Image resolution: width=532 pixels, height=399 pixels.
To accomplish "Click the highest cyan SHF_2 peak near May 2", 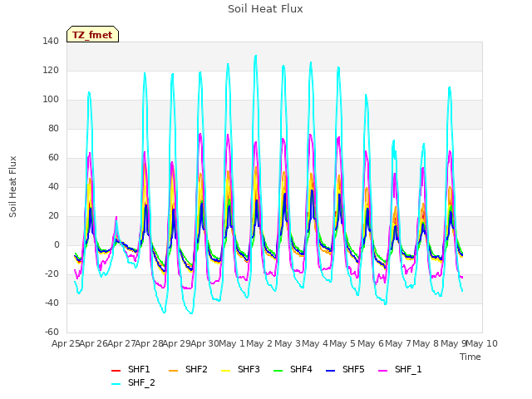I will [255, 56].
